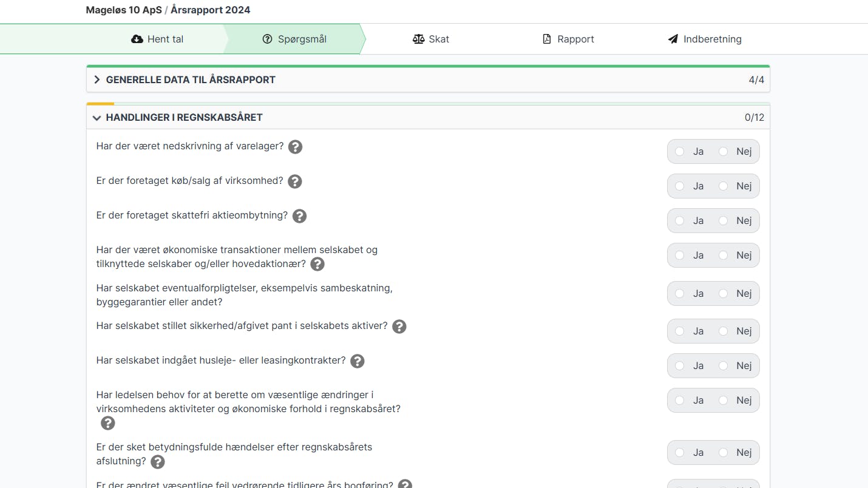
Task: Click help icon beside varelager nedskrivning question
Action: (295, 147)
